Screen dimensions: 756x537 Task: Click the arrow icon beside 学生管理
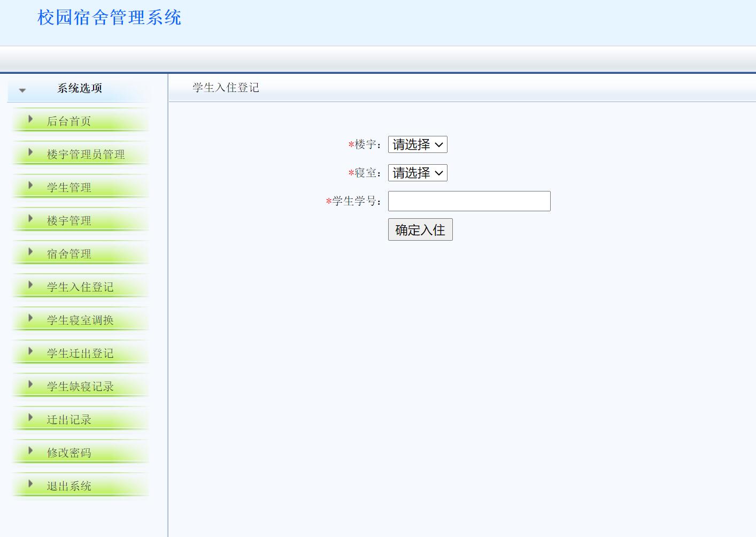point(30,187)
